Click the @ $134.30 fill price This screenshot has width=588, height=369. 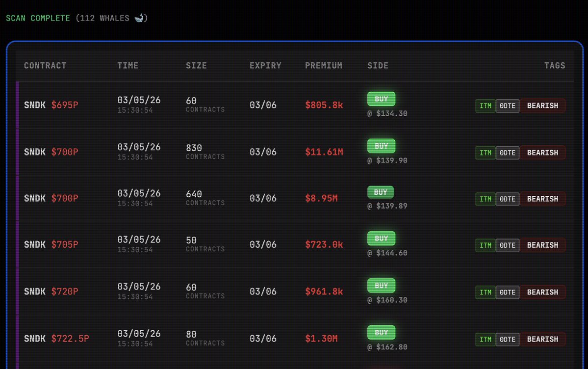click(387, 113)
